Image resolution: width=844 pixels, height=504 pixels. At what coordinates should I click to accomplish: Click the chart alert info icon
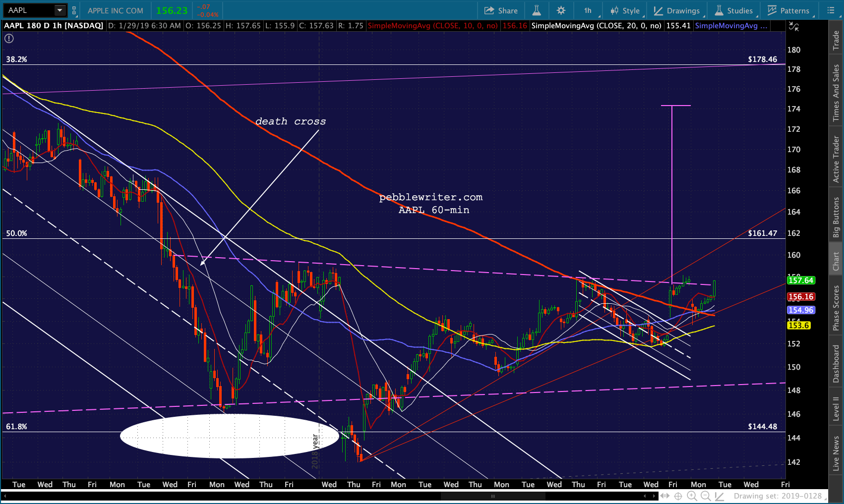pos(9,38)
